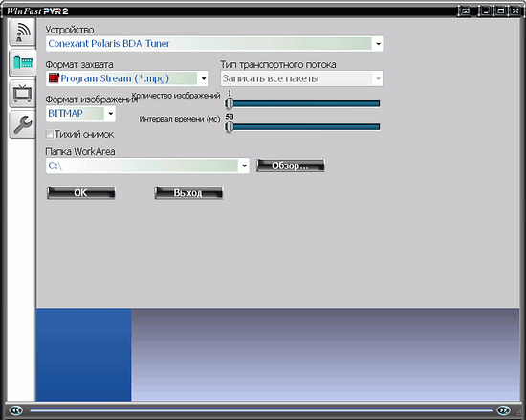Image resolution: width=526 pixels, height=420 pixels.
Task: Click the red film icon beside Program Stream
Action: click(54, 78)
